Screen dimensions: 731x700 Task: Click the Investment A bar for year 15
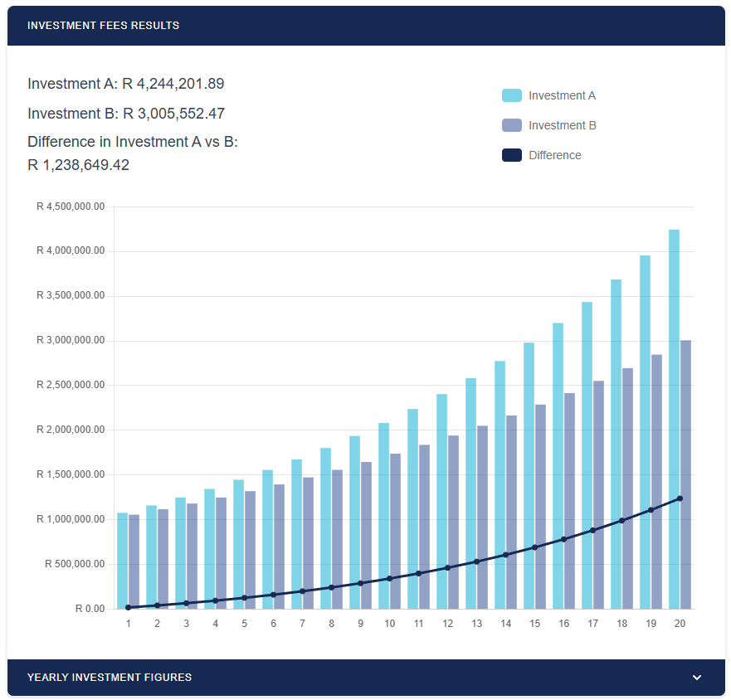click(x=529, y=475)
